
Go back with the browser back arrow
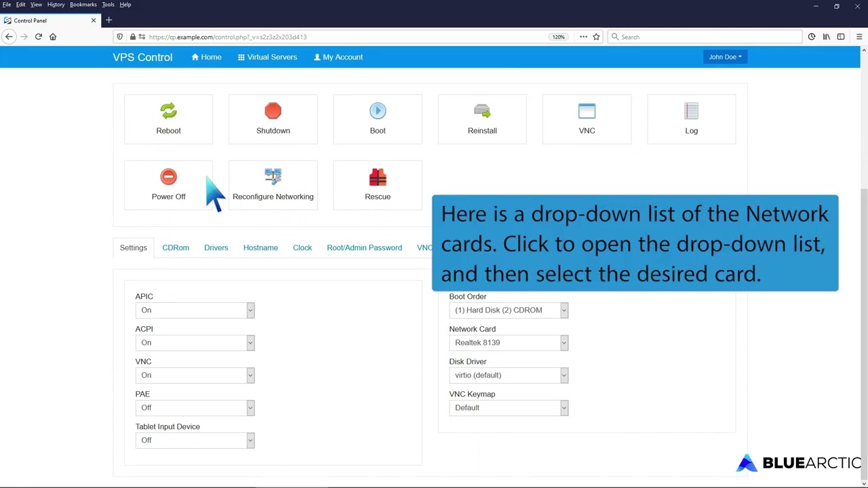pyautogui.click(x=9, y=37)
